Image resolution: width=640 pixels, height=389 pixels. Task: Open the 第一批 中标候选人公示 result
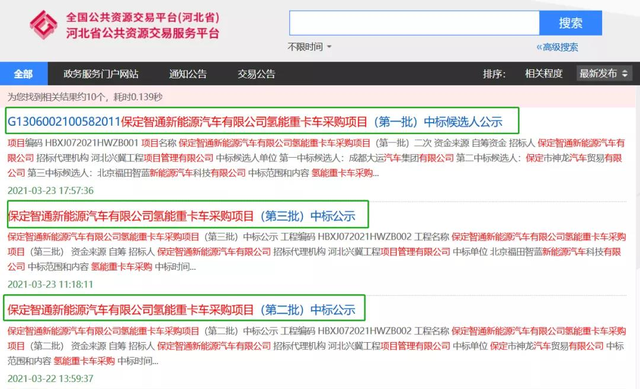pyautogui.click(x=255, y=122)
